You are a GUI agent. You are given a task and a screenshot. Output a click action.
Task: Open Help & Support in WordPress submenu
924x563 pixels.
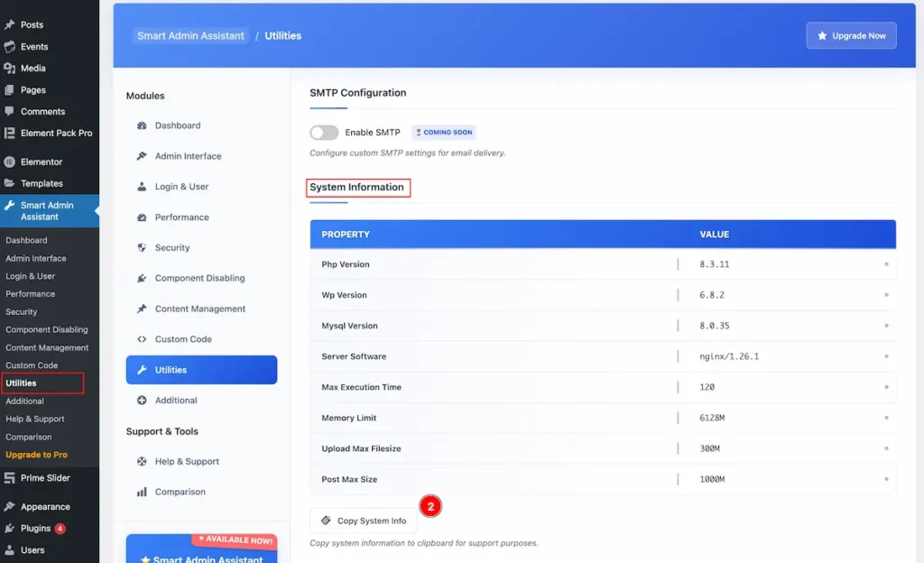[x=35, y=419]
